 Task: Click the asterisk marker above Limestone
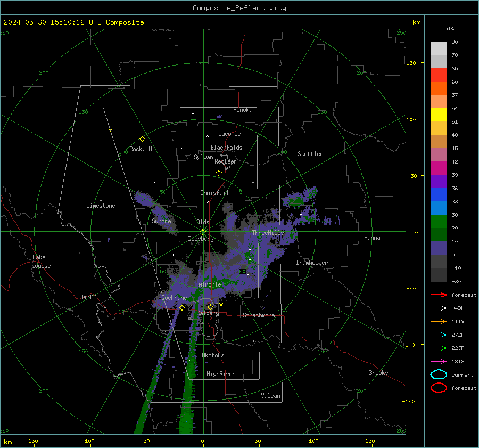[101, 201]
